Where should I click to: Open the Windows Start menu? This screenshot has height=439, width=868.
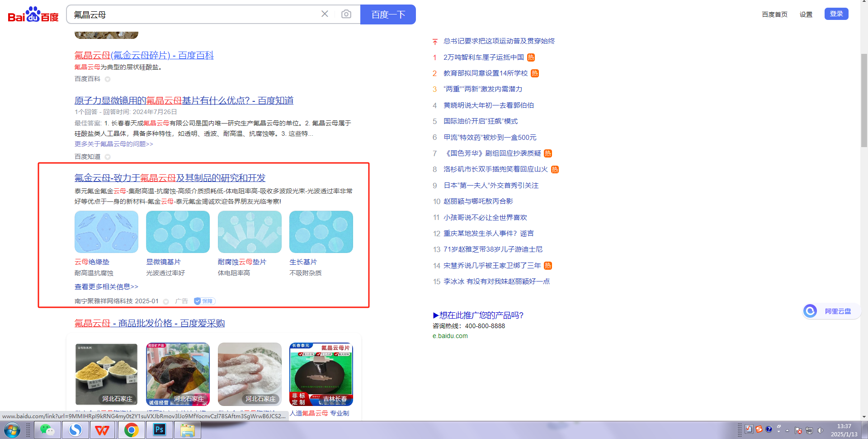[12, 430]
